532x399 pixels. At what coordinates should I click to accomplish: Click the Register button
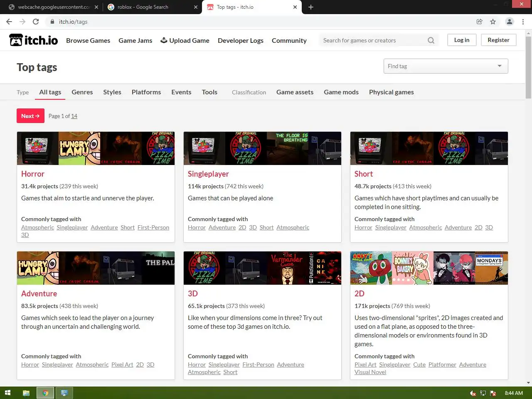(498, 40)
